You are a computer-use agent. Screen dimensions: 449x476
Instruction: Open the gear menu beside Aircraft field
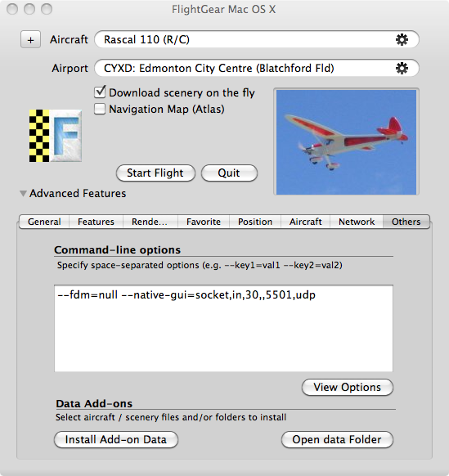point(402,40)
